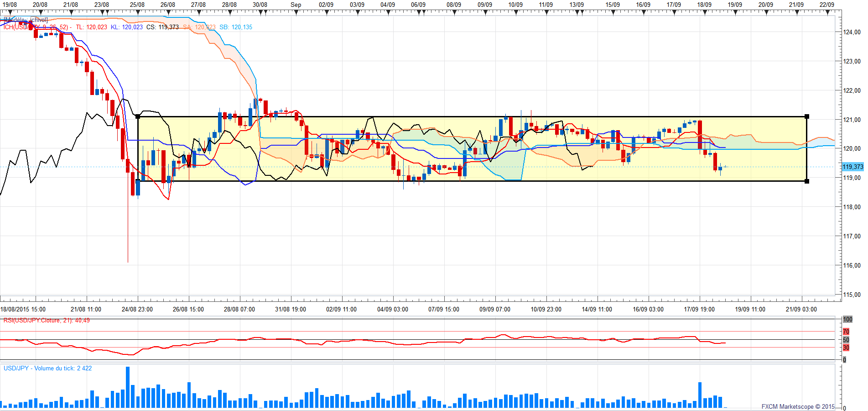The image size is (868, 411).
Task: Click the blue current price tag 119,373
Action: pyautogui.click(x=852, y=167)
